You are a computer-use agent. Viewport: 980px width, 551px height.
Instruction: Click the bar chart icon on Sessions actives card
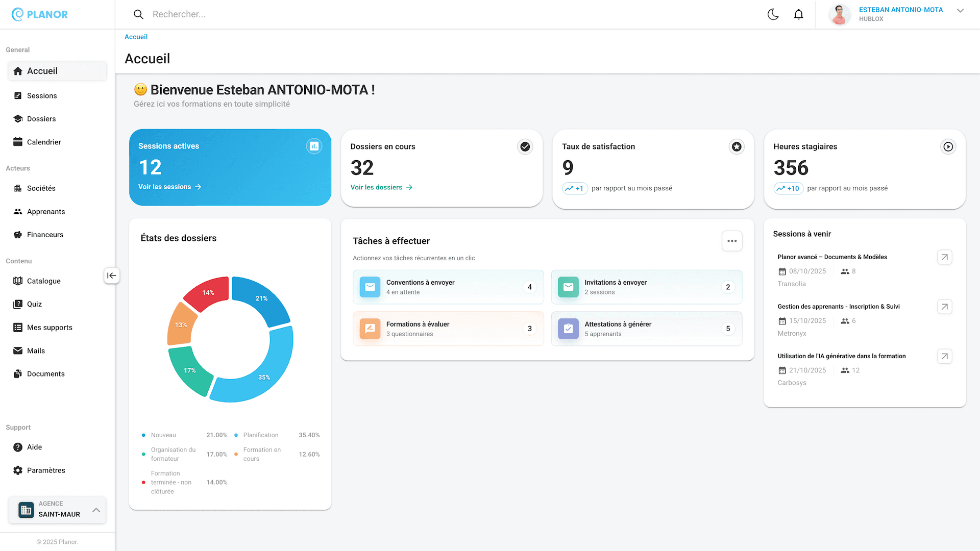pyautogui.click(x=314, y=146)
